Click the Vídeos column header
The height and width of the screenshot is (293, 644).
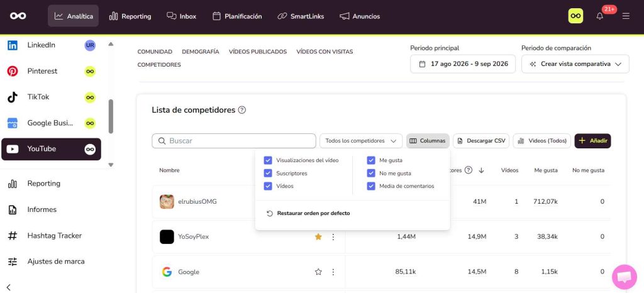(x=509, y=170)
